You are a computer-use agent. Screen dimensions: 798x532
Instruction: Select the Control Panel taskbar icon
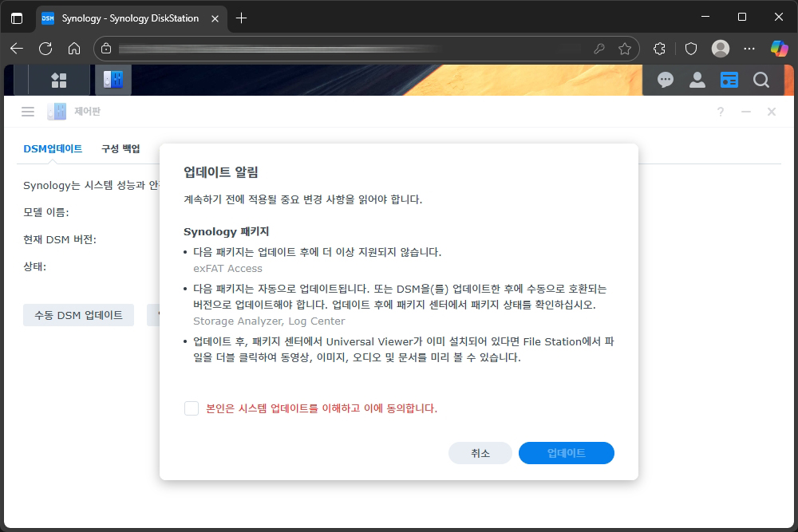[113, 80]
